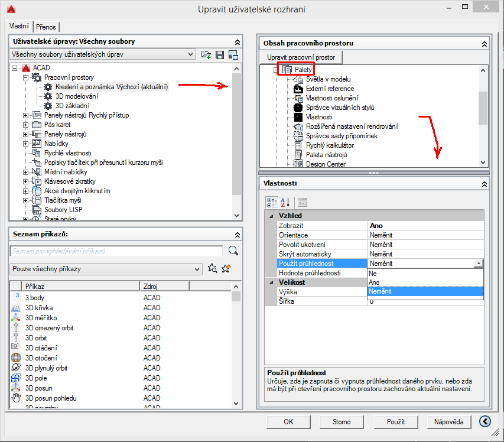This screenshot has width=504, height=442.
Task: Pick 'Neměnit' option in the open list
Action: coord(380,291)
